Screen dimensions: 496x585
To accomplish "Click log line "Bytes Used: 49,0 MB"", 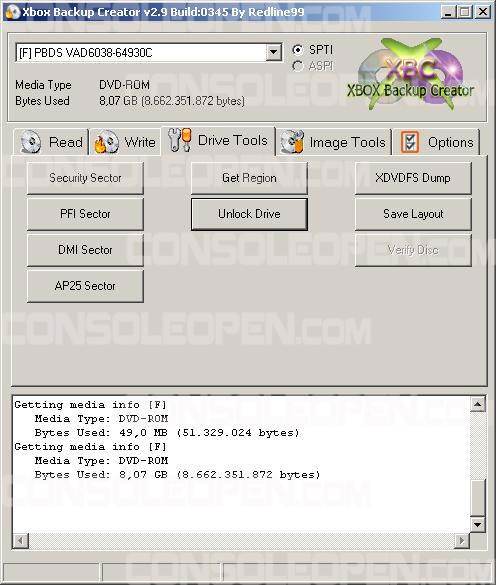I will tap(167, 433).
